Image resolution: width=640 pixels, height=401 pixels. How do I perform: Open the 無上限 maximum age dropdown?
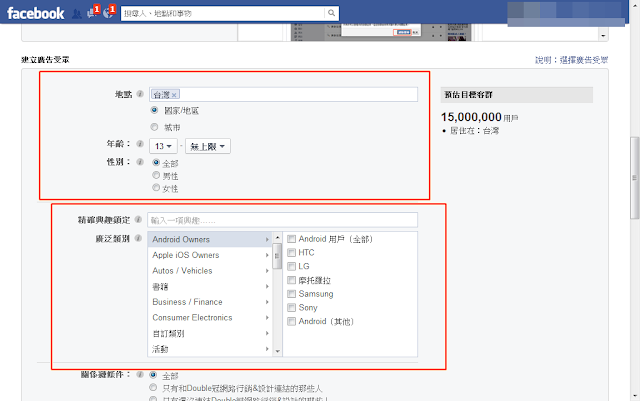208,146
